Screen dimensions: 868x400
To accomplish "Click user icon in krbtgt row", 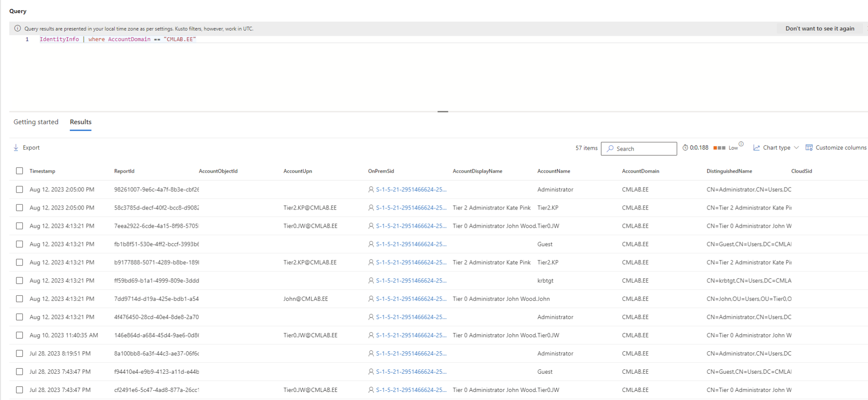I will click(x=371, y=281).
